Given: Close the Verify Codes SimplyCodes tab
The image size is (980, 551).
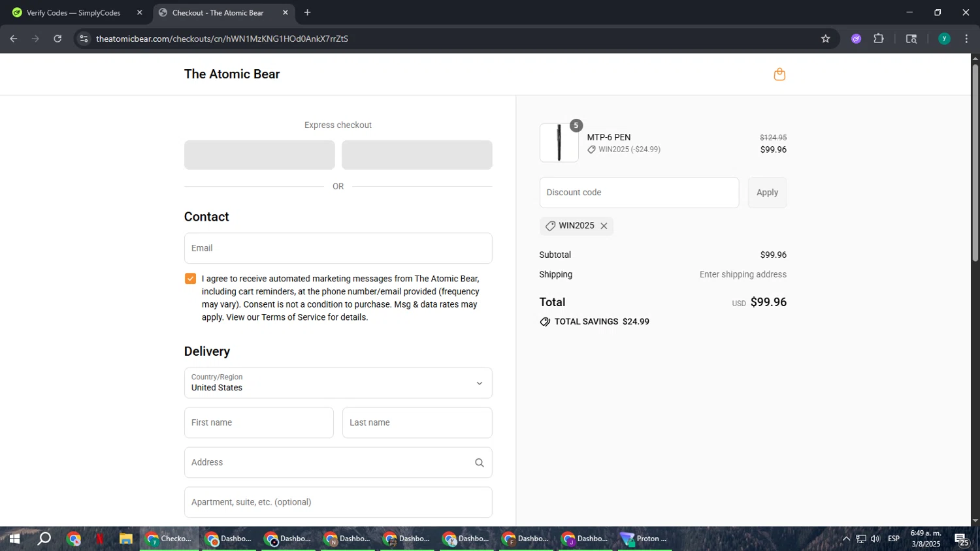Looking at the screenshot, I should pyautogui.click(x=139, y=12).
